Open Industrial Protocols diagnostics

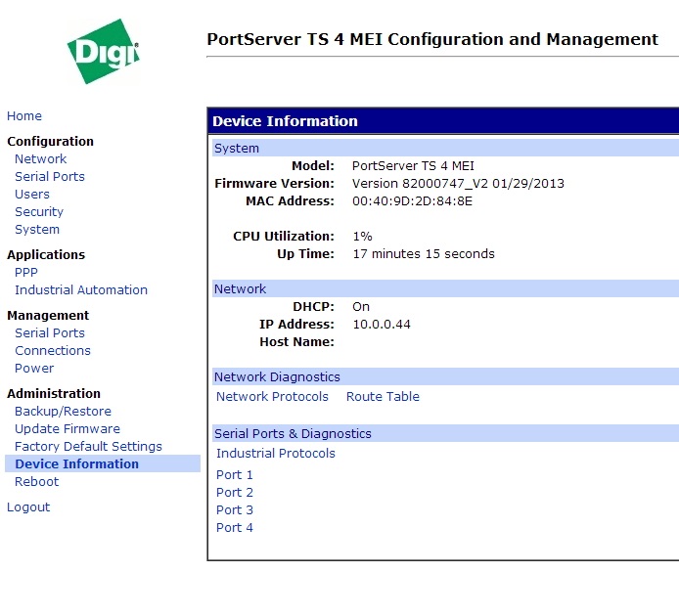point(276,454)
